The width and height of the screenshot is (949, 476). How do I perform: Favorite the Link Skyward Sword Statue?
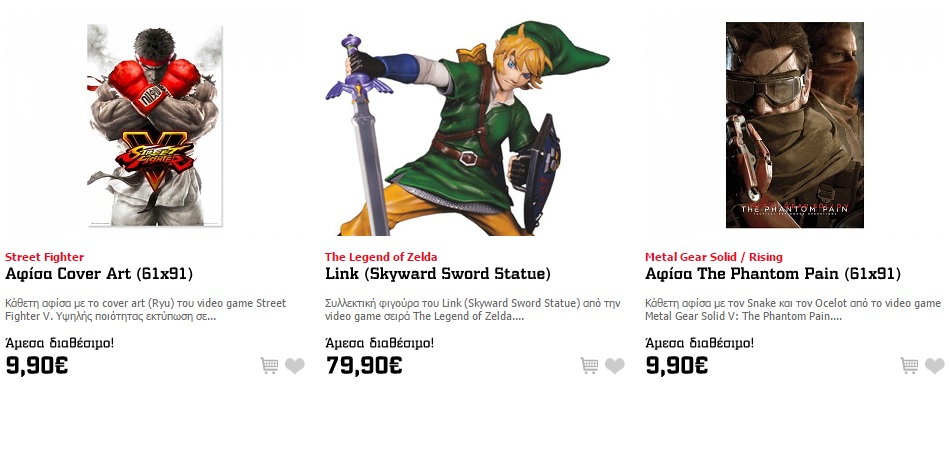pyautogui.click(x=615, y=366)
